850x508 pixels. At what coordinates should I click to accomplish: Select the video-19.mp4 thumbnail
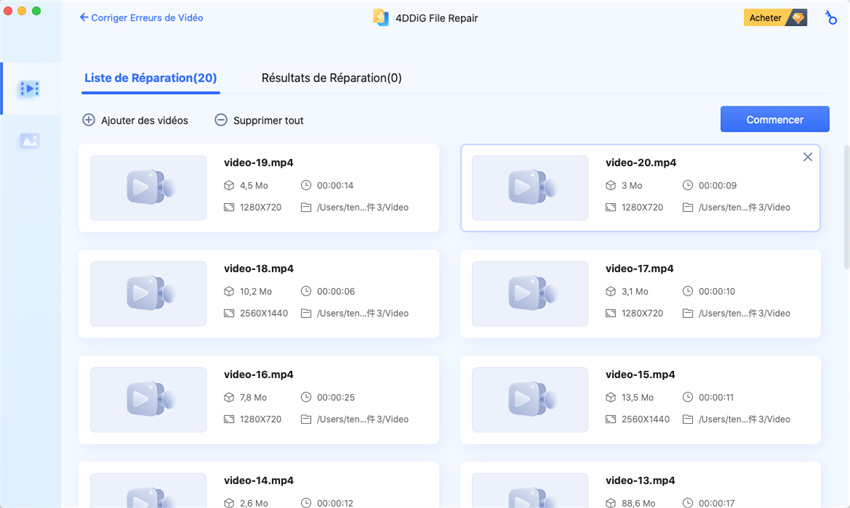pos(148,188)
